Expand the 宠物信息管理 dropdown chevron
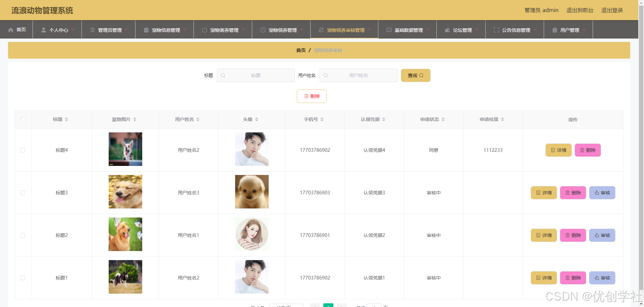 (185, 29)
